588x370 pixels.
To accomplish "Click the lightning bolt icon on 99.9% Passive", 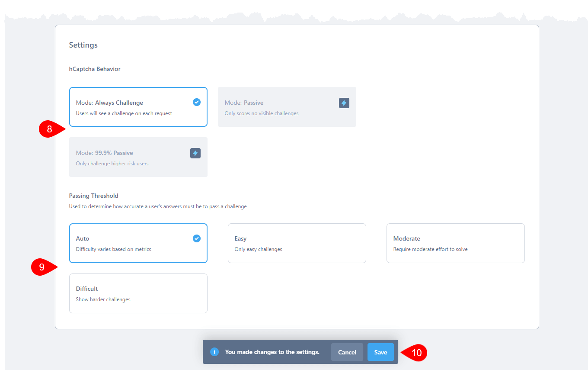I will coord(195,153).
